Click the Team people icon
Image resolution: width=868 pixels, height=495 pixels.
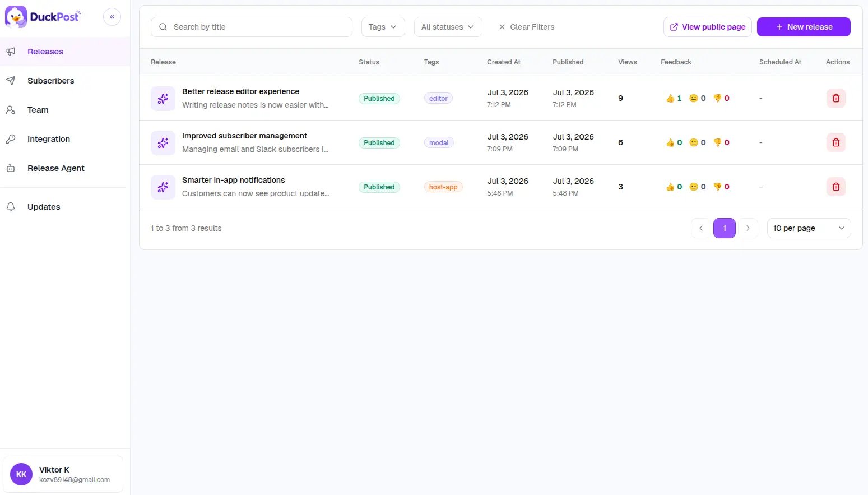point(11,110)
